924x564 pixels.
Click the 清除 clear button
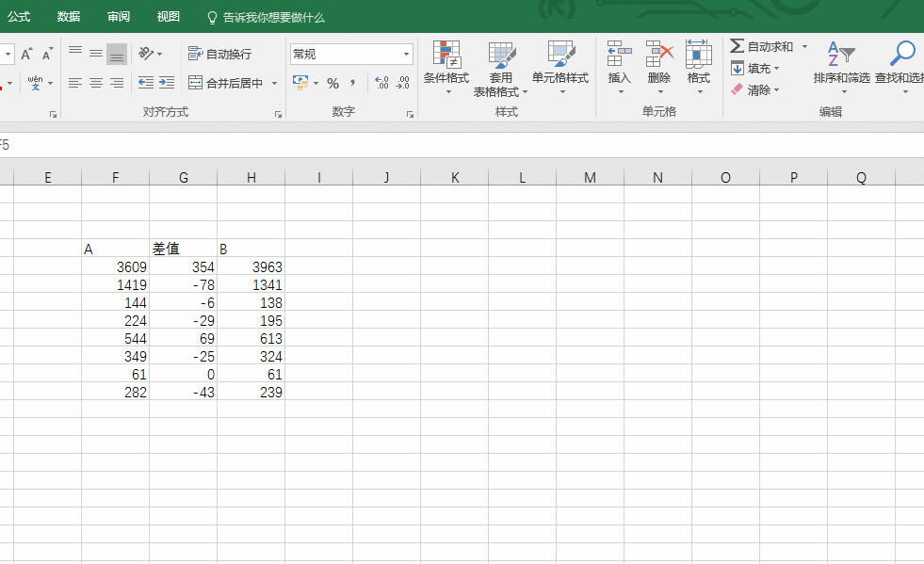tap(757, 90)
